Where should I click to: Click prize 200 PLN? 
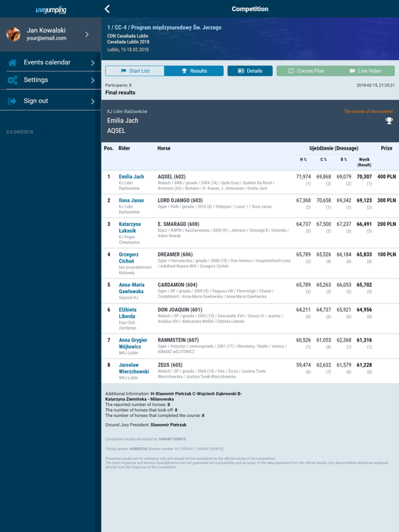tap(387, 224)
